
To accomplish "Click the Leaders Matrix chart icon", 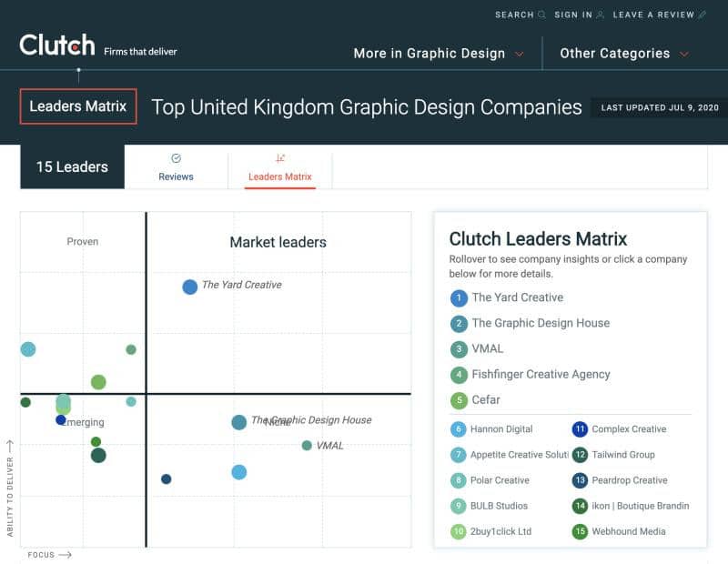I will click(280, 159).
